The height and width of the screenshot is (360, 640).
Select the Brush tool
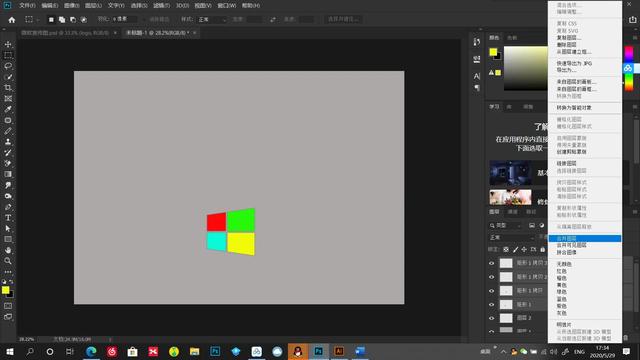pyautogui.click(x=8, y=131)
